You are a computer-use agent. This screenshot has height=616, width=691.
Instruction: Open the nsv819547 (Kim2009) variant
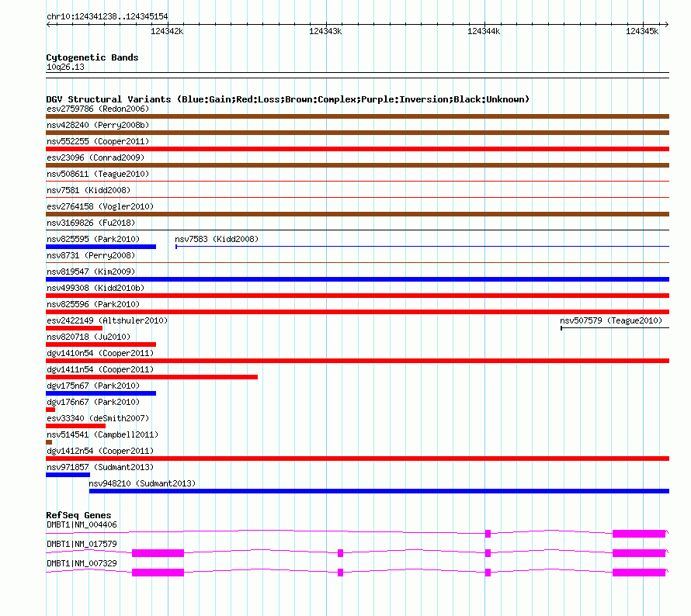[91, 272]
